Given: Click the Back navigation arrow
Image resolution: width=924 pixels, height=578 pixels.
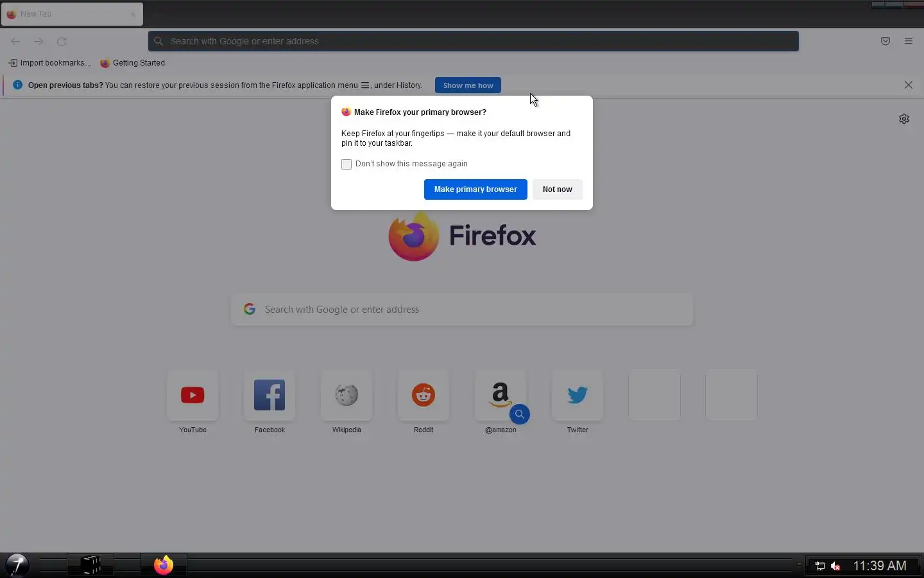Looking at the screenshot, I should point(15,41).
